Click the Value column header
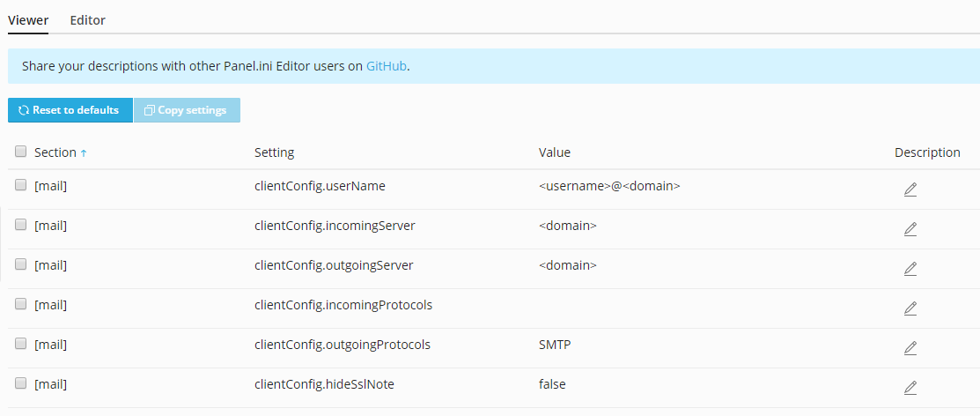The image size is (980, 416). tap(555, 152)
